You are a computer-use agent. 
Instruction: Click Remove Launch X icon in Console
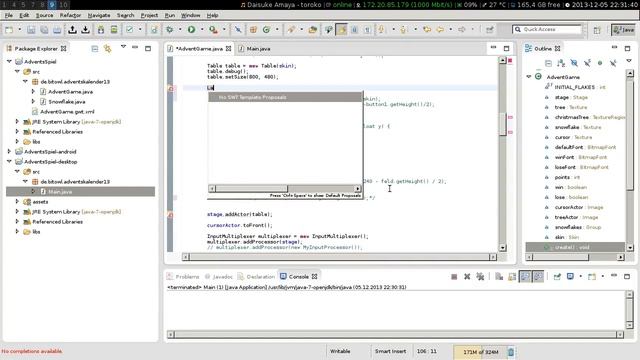(467, 277)
